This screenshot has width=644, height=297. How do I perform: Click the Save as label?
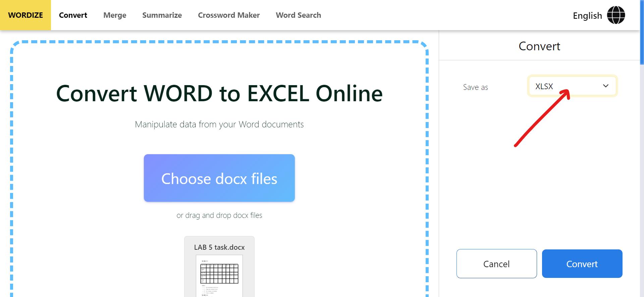(475, 87)
